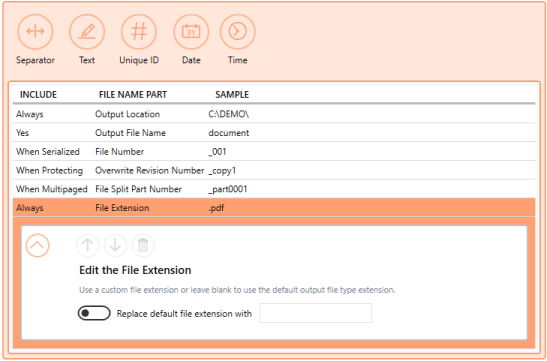Add a Date part
Image resolution: width=547 pixels, height=361 pixels.
(x=191, y=32)
